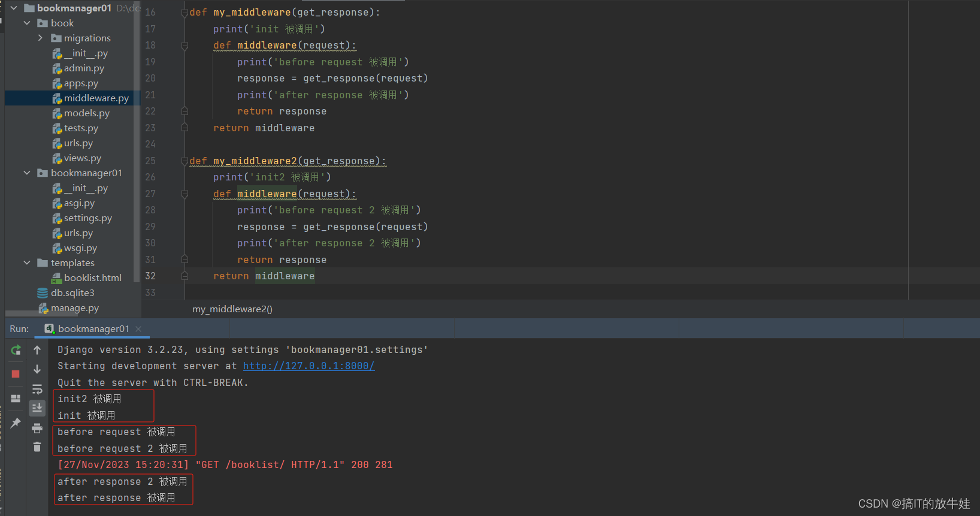Image resolution: width=980 pixels, height=516 pixels.
Task: Open the db.sqlite3 database file
Action: tap(66, 293)
